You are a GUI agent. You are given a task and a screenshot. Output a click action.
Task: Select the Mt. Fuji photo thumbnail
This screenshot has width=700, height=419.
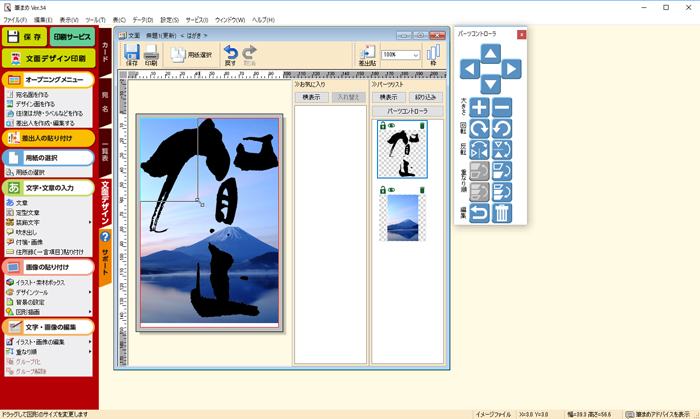(404, 218)
